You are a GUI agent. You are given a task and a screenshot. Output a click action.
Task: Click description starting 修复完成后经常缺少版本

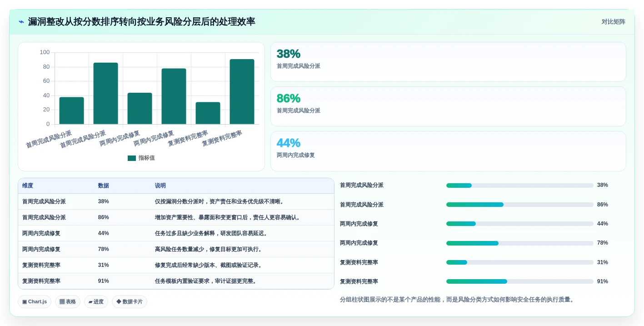point(210,266)
